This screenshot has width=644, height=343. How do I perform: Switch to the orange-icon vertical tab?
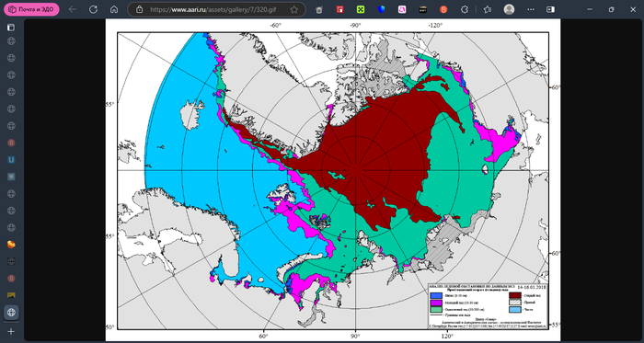[x=11, y=245]
